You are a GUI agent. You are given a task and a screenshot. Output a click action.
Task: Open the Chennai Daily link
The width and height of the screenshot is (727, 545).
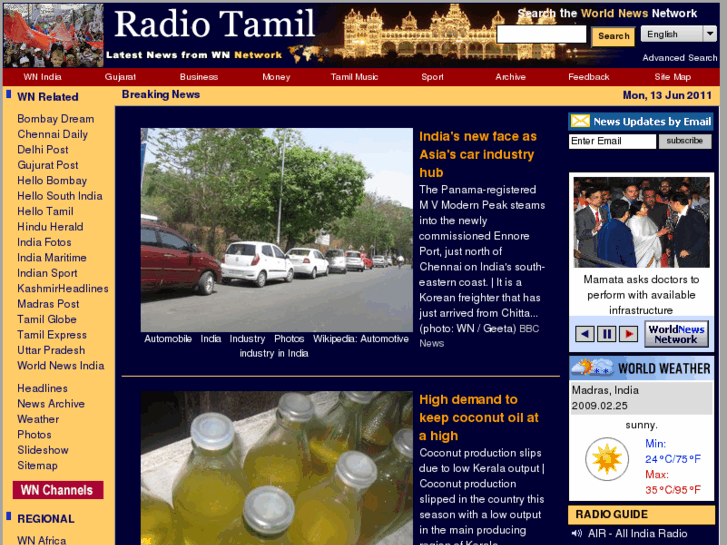[x=52, y=134]
